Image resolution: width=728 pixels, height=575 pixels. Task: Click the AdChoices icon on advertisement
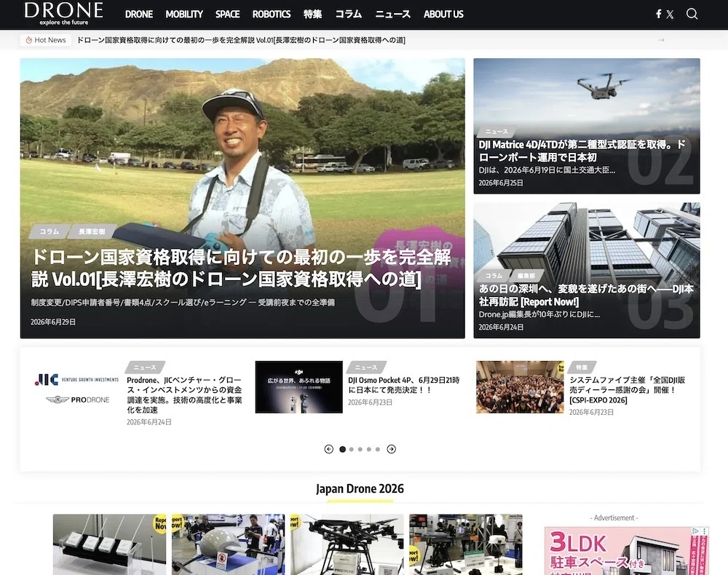coord(696,531)
